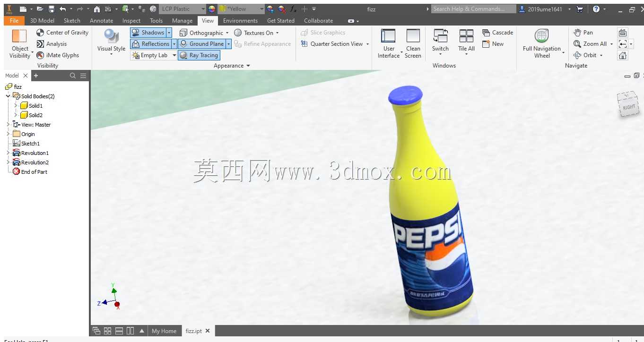Open the Annotate ribbon tab

(101, 21)
